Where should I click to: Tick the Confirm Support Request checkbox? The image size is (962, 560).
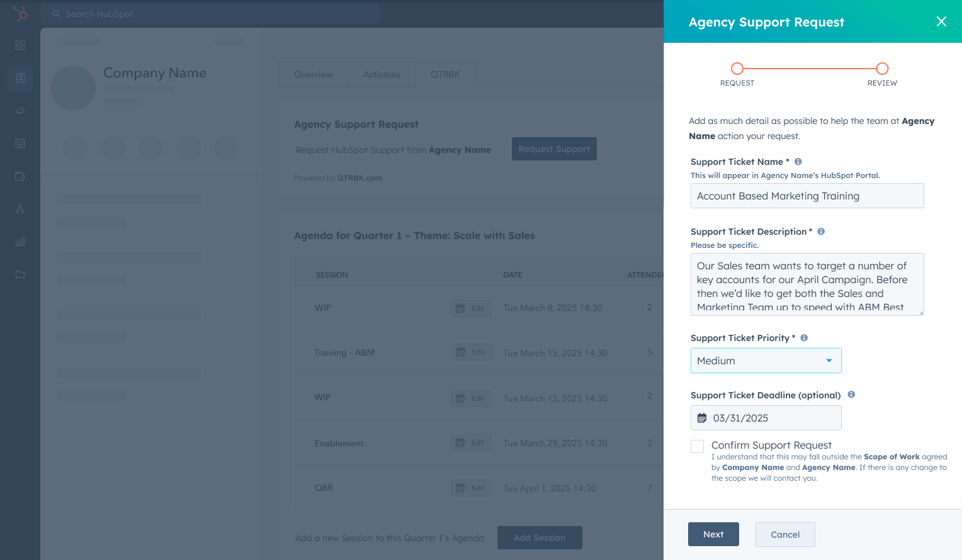tap(697, 446)
